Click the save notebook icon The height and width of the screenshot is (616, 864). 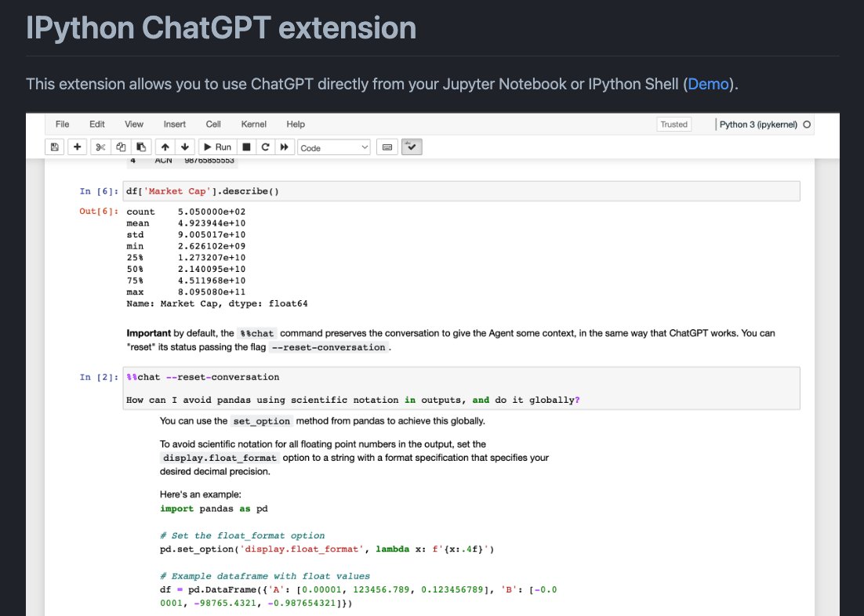pos(55,147)
